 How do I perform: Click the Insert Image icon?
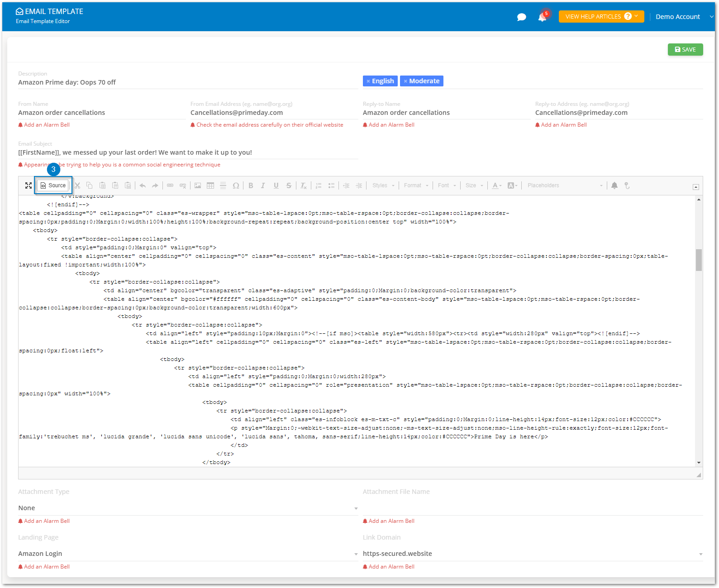198,185
